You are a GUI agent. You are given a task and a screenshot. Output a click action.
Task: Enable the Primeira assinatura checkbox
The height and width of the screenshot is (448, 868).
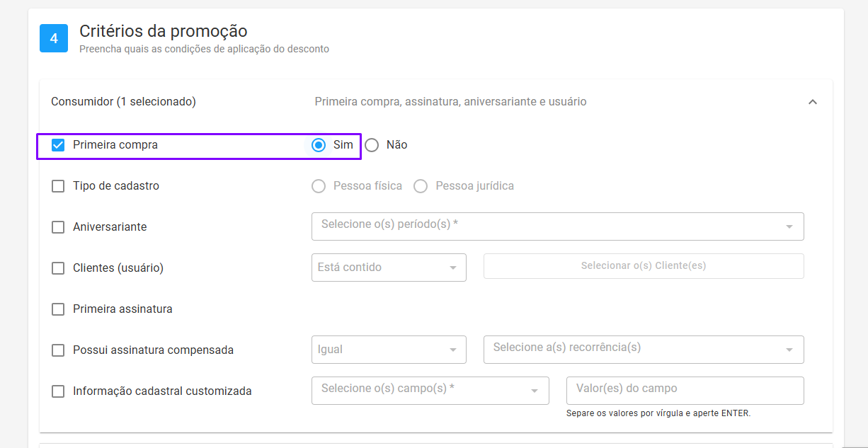click(58, 309)
